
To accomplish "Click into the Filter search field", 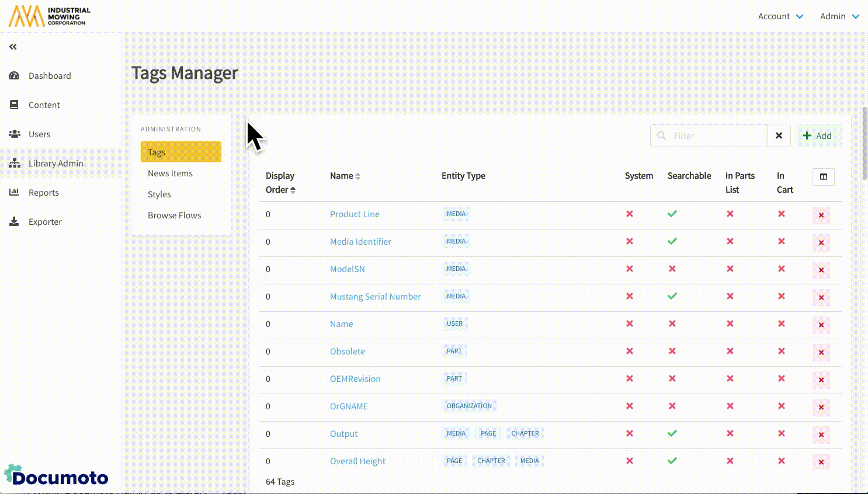I will pyautogui.click(x=717, y=136).
